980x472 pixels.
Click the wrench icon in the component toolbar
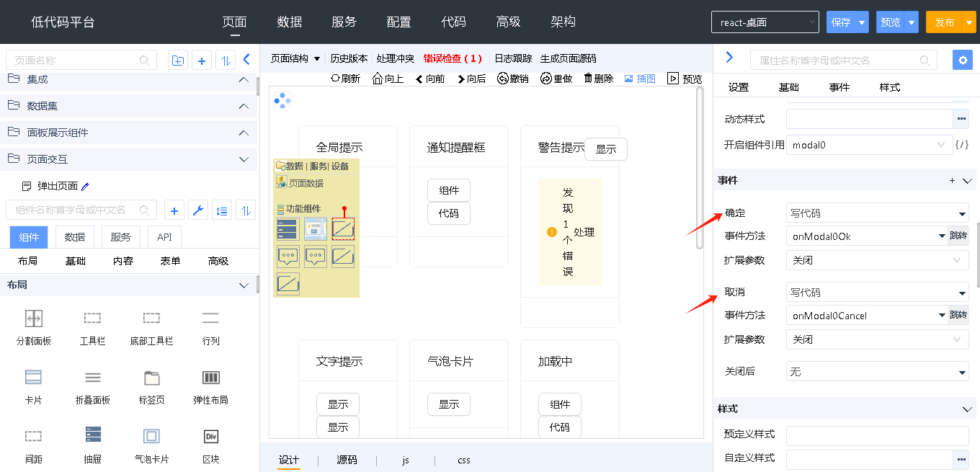coord(197,210)
